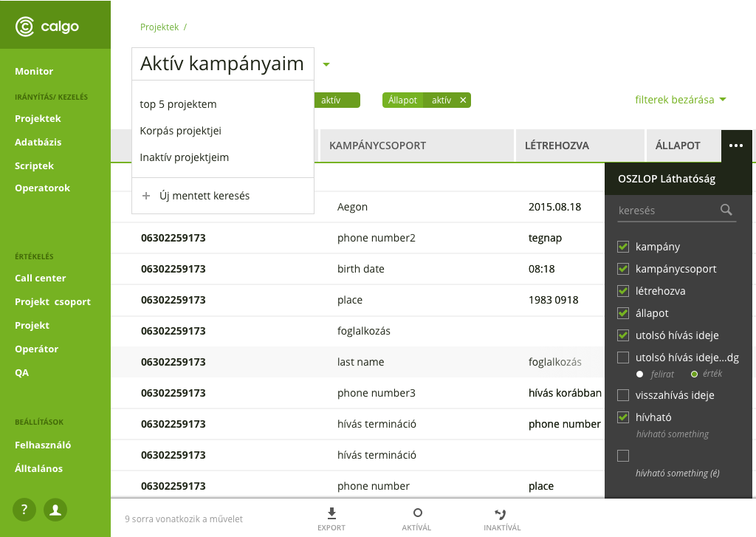Select Inaktív projektjeim from the list
The width and height of the screenshot is (756, 537).
184,157
